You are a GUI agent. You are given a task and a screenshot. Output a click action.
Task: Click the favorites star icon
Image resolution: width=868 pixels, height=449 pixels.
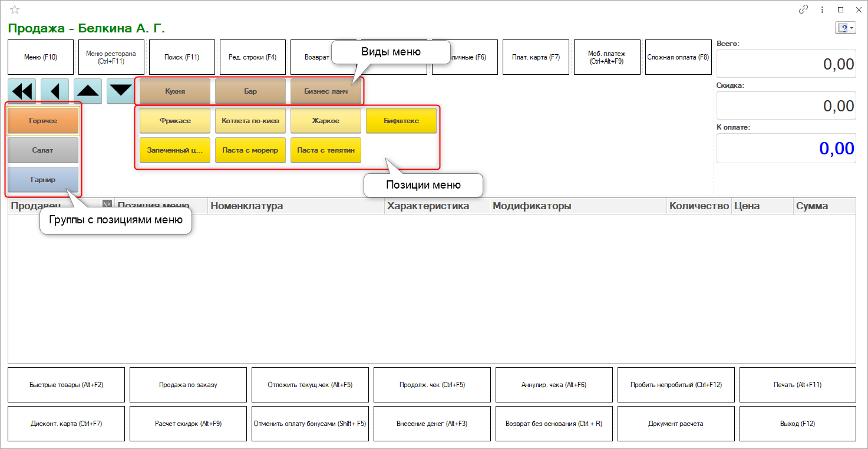point(15,9)
